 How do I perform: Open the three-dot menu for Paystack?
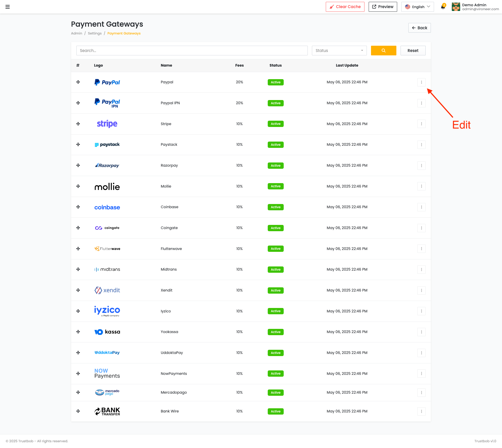tap(421, 145)
